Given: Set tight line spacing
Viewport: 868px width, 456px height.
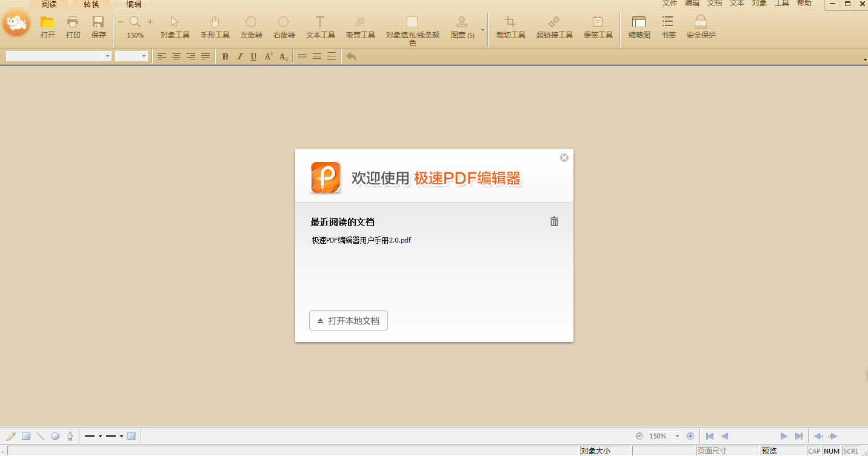Looking at the screenshot, I should [x=302, y=56].
